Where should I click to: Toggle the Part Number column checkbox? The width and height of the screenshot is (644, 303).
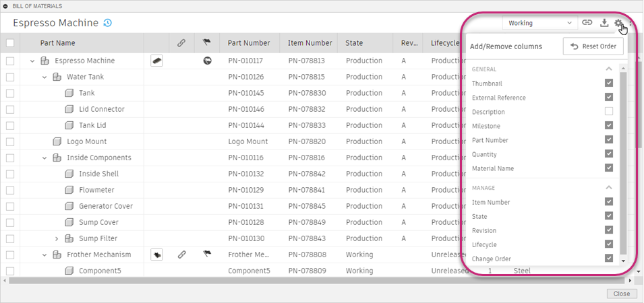(x=609, y=139)
